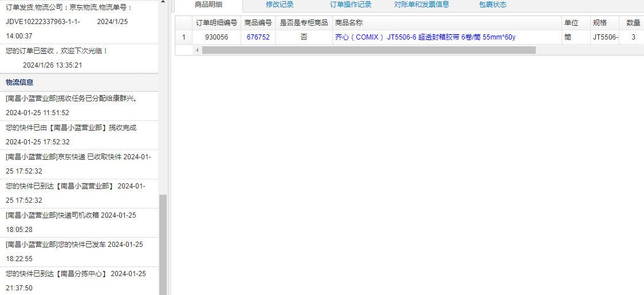The width and height of the screenshot is (644, 295).
Task: Open the 包裹状态 tab
Action: pos(492,5)
